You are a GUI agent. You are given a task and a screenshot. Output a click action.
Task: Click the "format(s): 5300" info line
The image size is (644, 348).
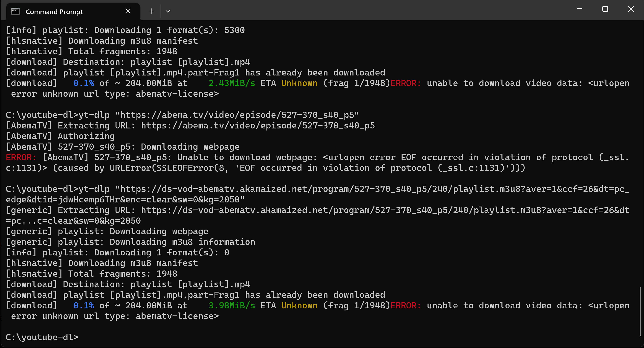pos(125,30)
